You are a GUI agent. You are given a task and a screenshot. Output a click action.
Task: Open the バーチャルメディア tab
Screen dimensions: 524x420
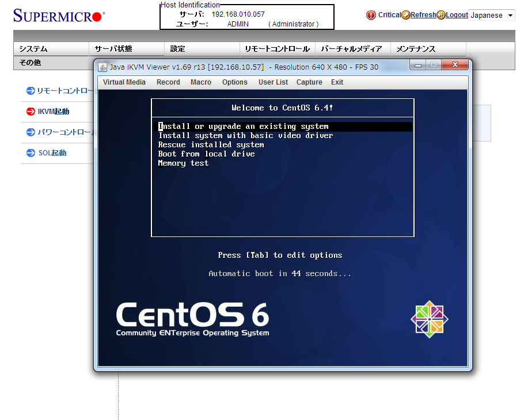pyautogui.click(x=353, y=49)
